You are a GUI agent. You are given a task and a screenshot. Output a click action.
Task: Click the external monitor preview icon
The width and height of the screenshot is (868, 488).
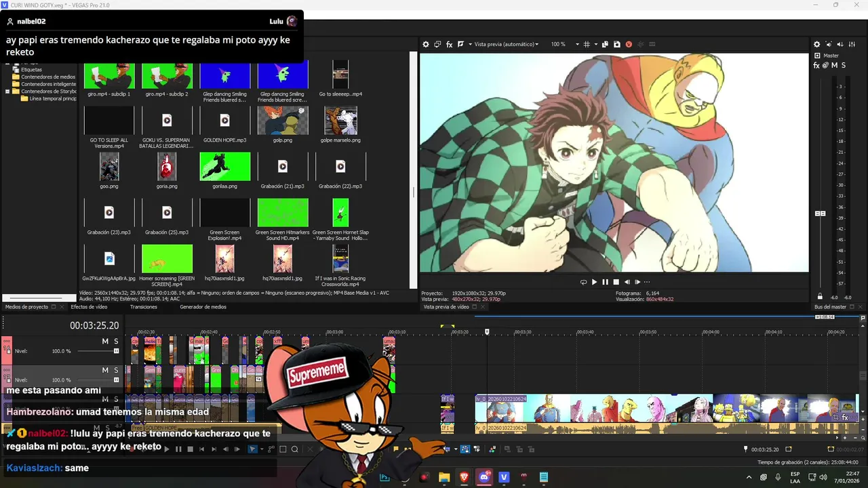point(437,44)
